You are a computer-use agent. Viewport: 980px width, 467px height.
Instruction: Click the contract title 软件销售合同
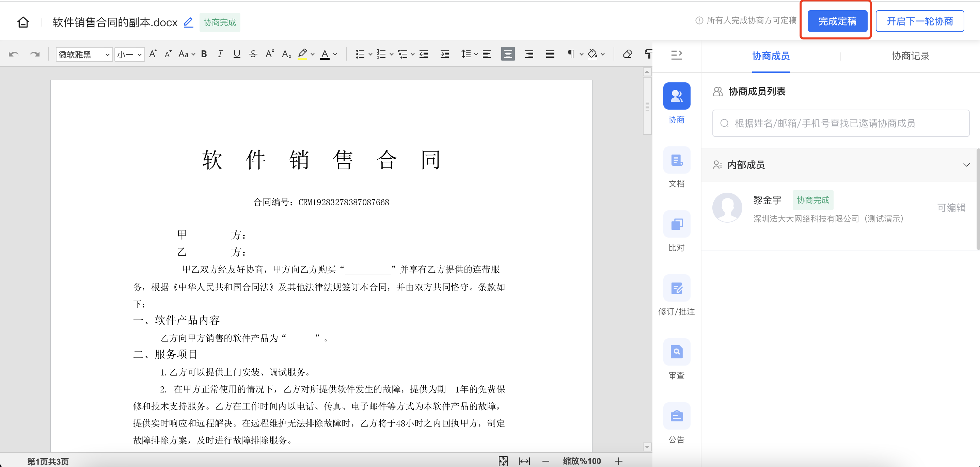pyautogui.click(x=321, y=160)
